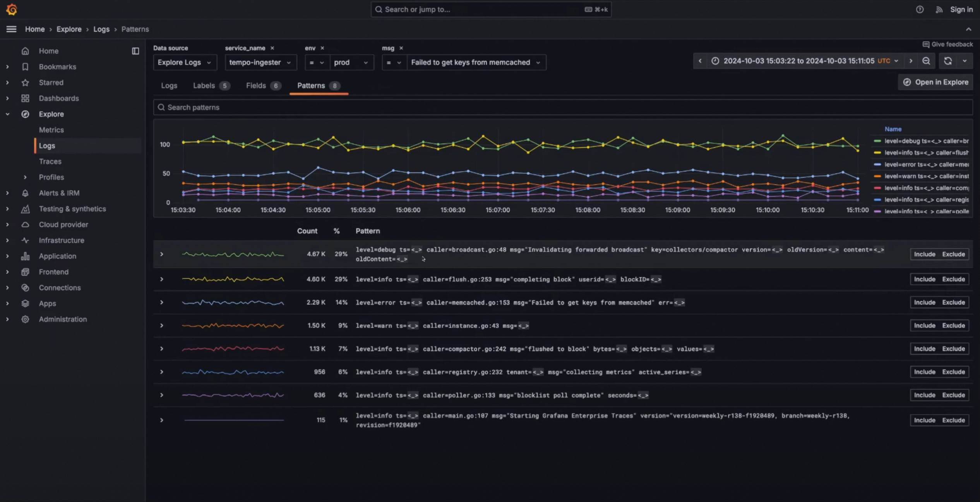Click the Administration gear icon
This screenshot has height=502, width=980.
(25, 319)
